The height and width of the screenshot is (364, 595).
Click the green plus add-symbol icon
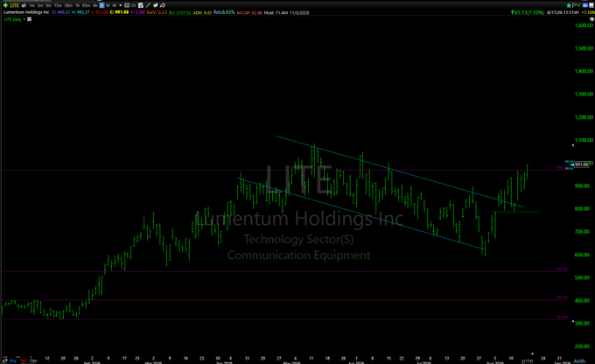5,5
